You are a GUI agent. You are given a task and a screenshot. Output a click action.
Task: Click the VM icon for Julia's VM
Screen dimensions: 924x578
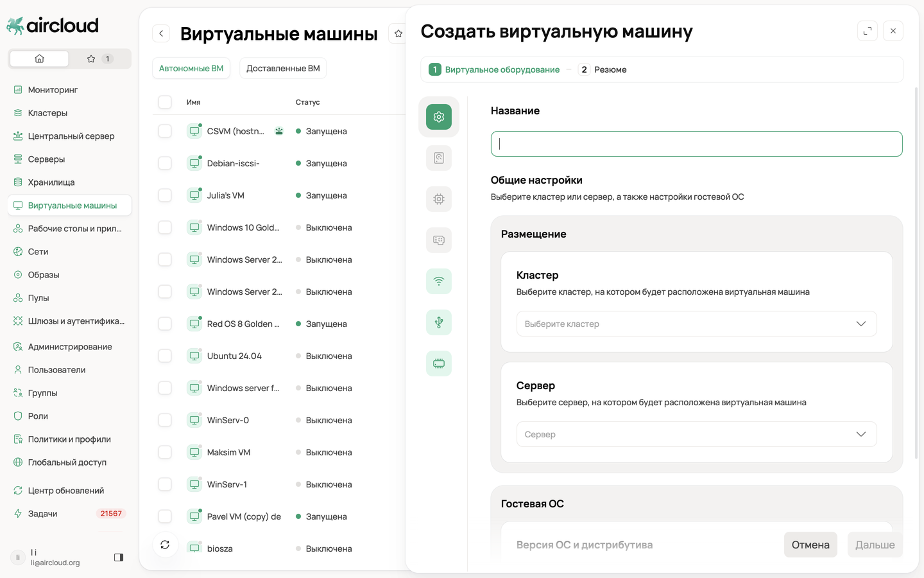(x=194, y=195)
